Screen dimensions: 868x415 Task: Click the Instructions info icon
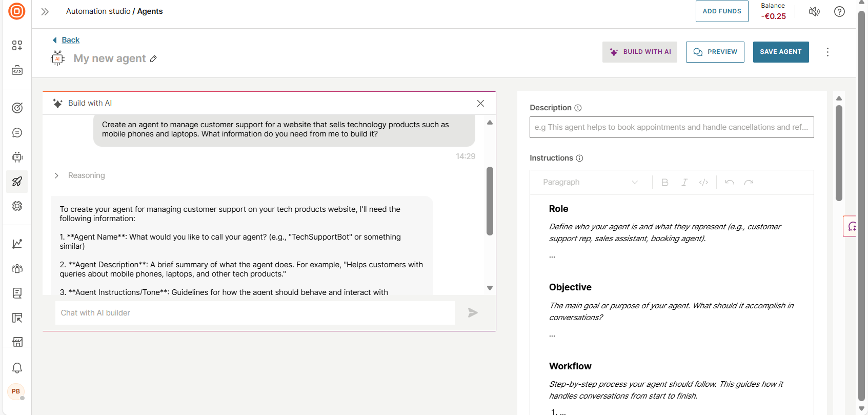click(x=580, y=158)
